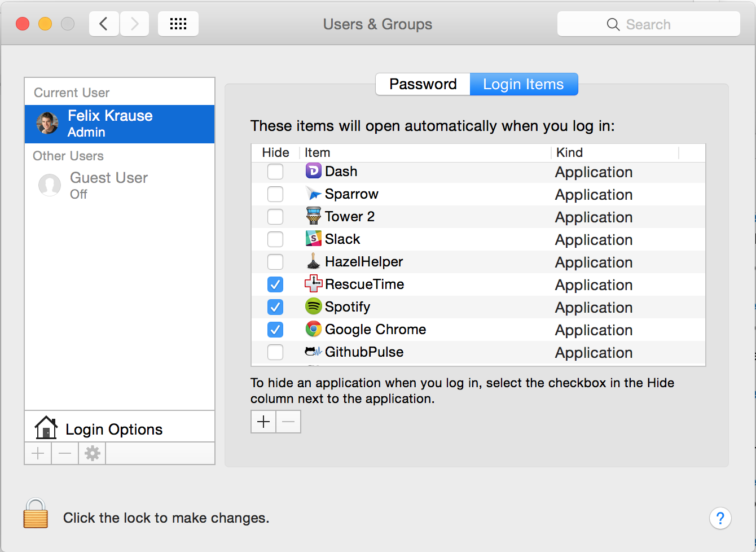This screenshot has height=552, width=756.
Task: Click the magnifier icon in Search
Action: point(613,24)
